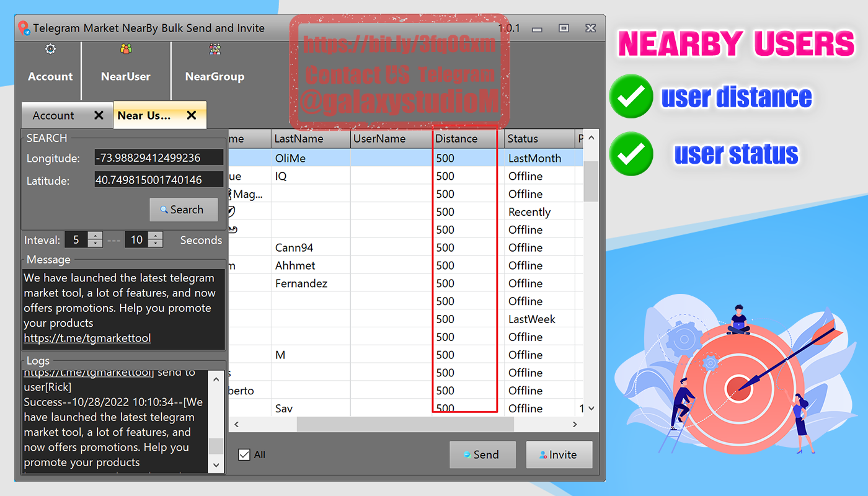
Task: Increase the first Interval value with up arrow
Action: click(x=94, y=236)
